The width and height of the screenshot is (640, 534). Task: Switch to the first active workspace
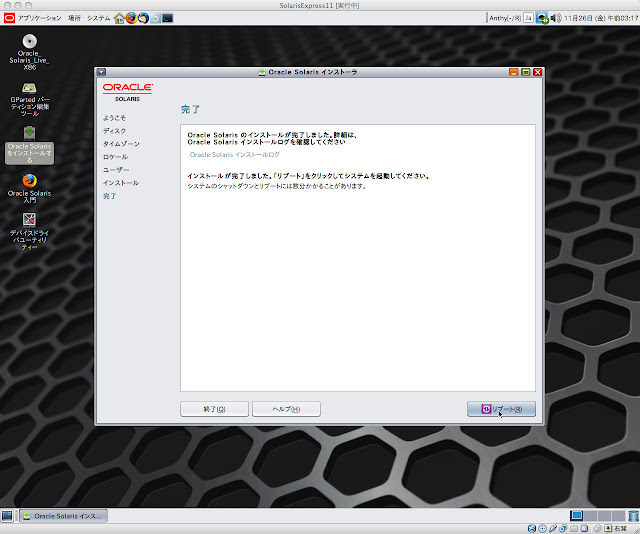click(x=576, y=516)
